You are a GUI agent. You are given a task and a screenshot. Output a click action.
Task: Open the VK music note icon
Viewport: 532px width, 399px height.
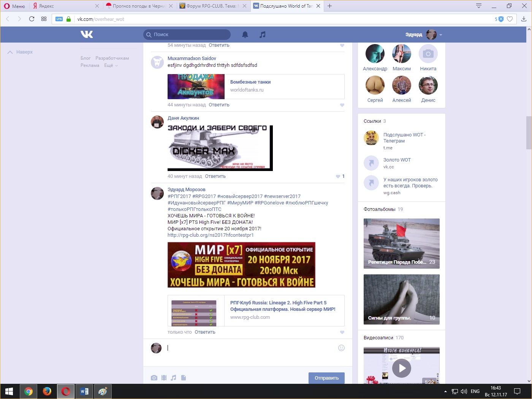[x=262, y=35]
